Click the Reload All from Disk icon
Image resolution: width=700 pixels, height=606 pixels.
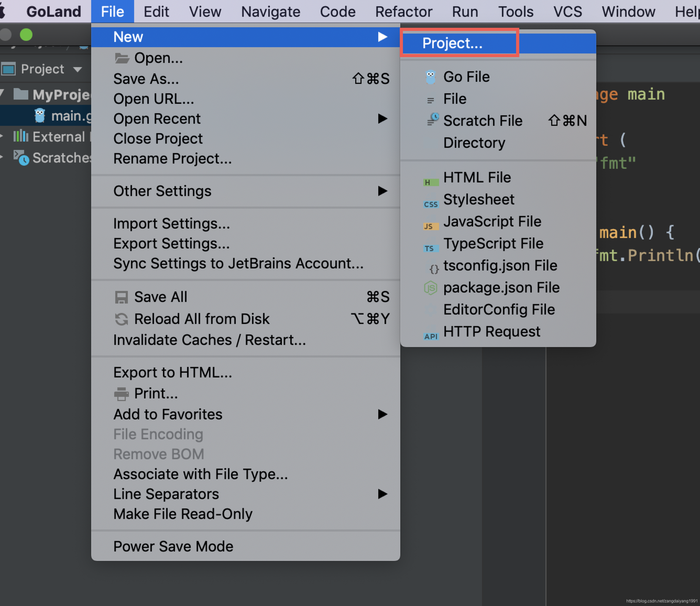click(121, 319)
